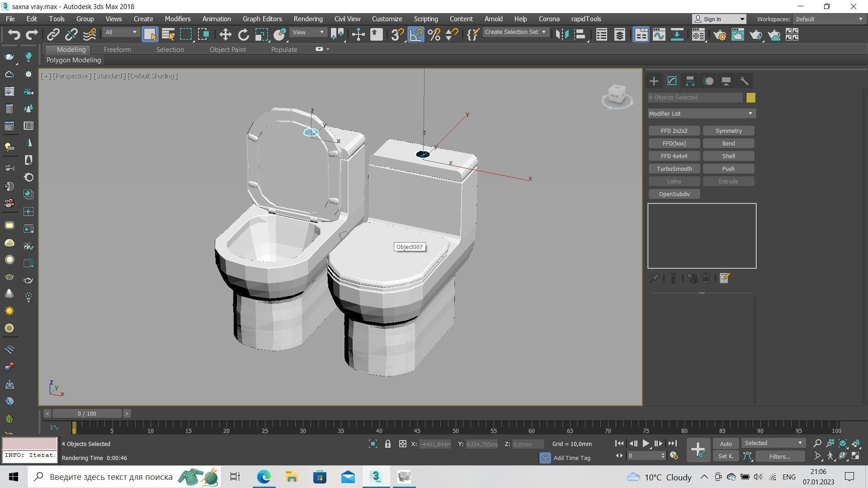Image resolution: width=868 pixels, height=488 pixels.
Task: Toggle Window/Crossing selection mode
Action: tap(204, 35)
